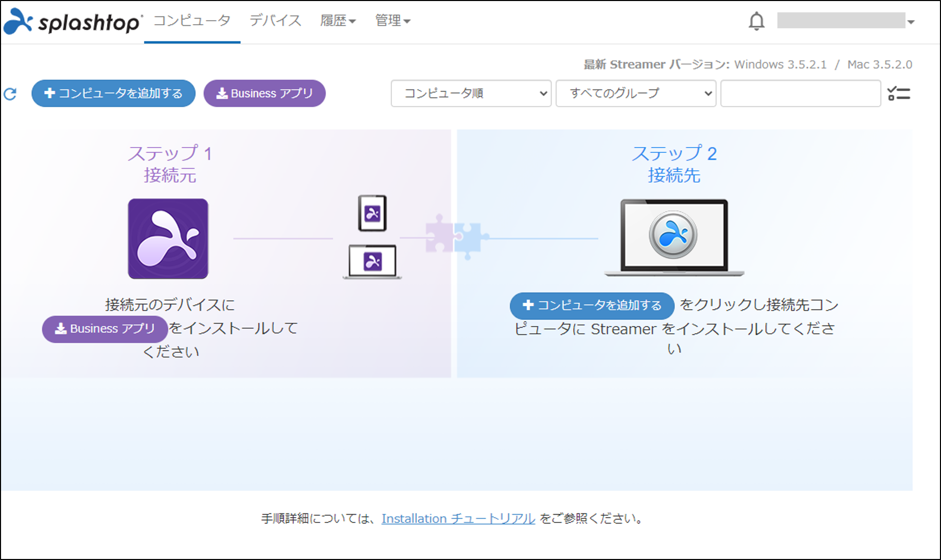Click the plus icon on コンピュータを追加する
Image resolution: width=941 pixels, height=560 pixels.
(49, 93)
